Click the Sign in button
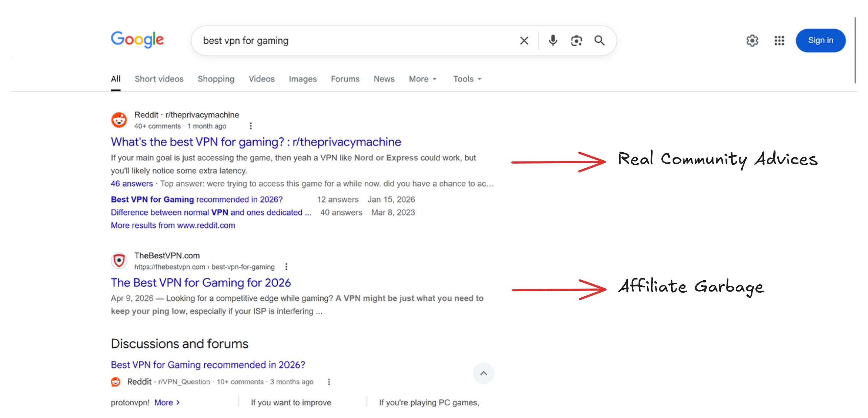The image size is (868, 418). point(820,40)
